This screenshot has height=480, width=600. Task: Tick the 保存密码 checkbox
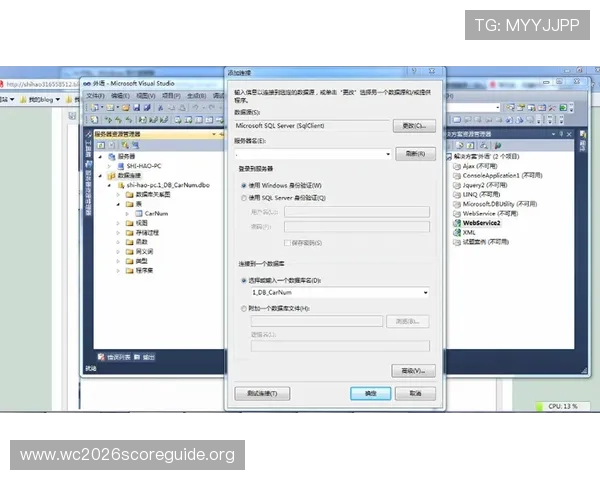point(287,243)
